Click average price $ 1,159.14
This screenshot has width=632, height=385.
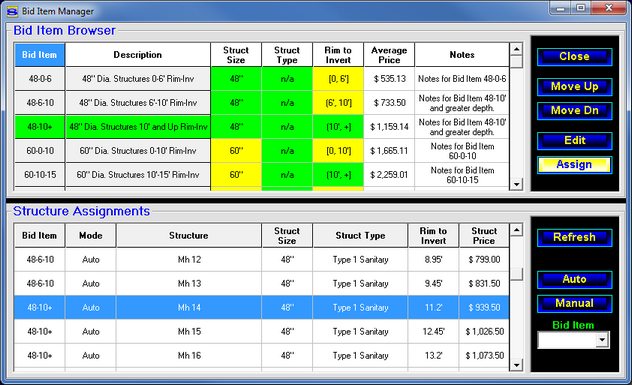coord(389,127)
